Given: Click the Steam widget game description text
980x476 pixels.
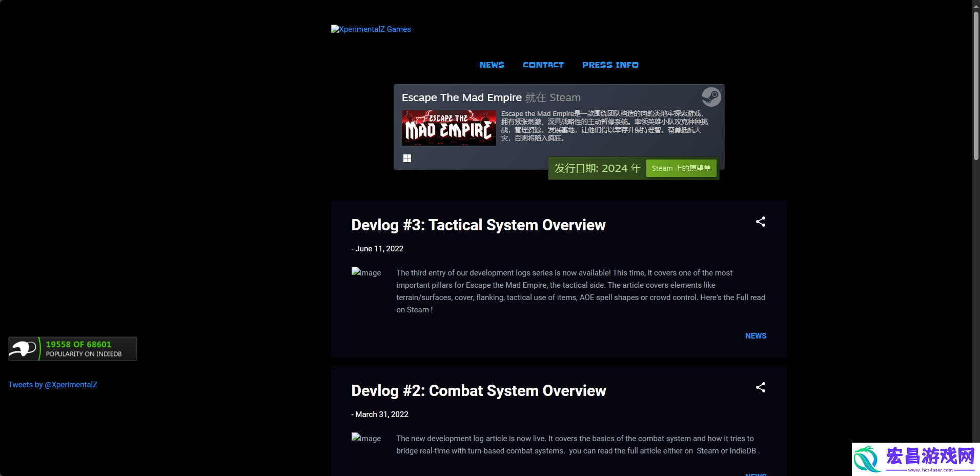Looking at the screenshot, I should [604, 126].
